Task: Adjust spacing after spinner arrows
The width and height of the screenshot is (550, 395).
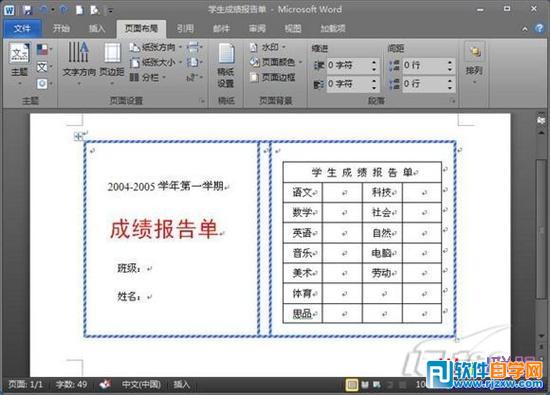Action: pos(450,84)
